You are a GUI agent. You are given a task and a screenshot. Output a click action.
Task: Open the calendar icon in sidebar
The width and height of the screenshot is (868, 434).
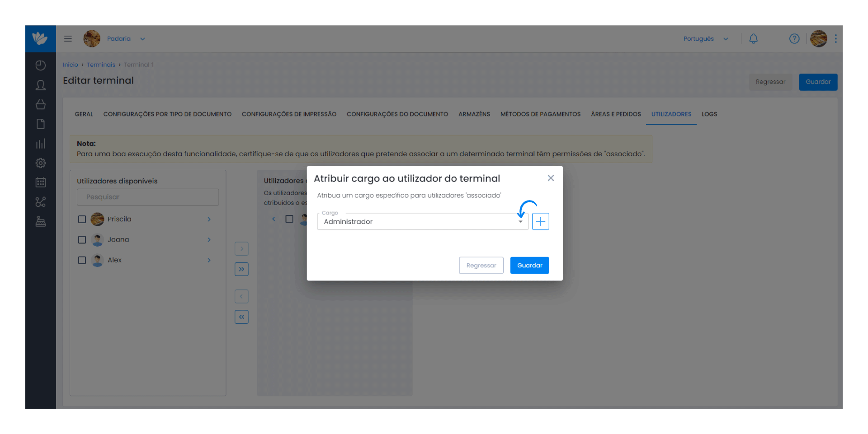coord(41,182)
